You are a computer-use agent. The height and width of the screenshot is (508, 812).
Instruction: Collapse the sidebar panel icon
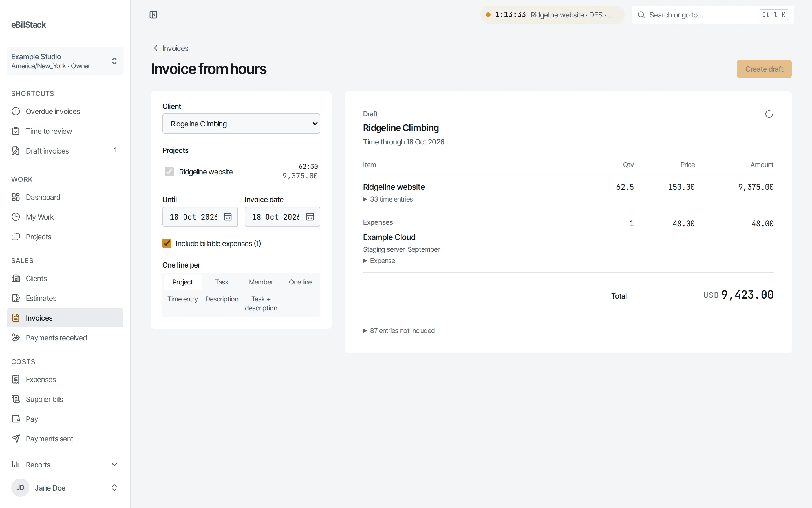(153, 15)
